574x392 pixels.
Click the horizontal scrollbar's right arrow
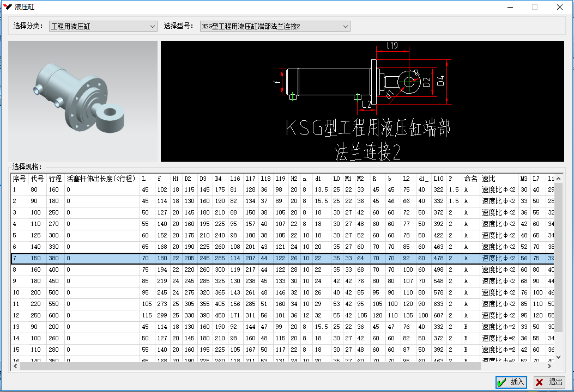click(551, 366)
